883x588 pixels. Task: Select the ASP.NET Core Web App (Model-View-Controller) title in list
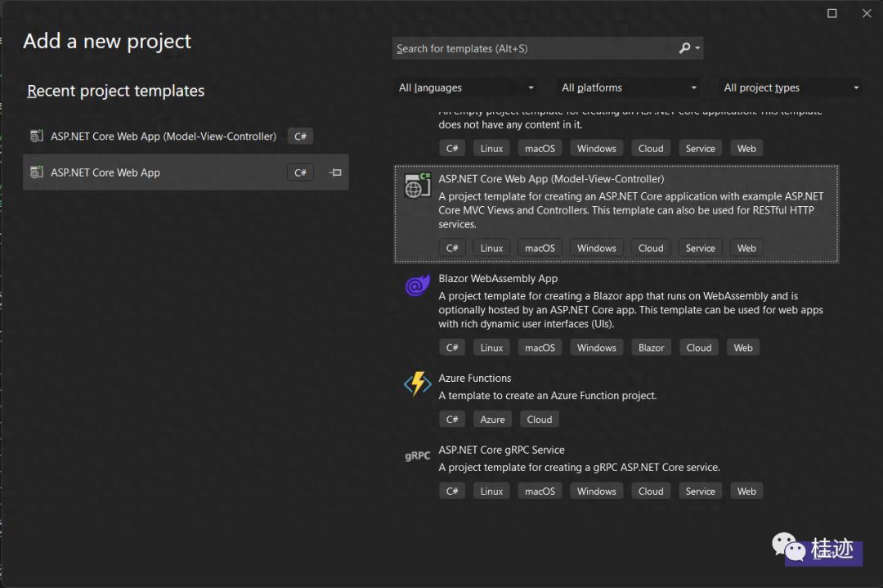(x=551, y=178)
